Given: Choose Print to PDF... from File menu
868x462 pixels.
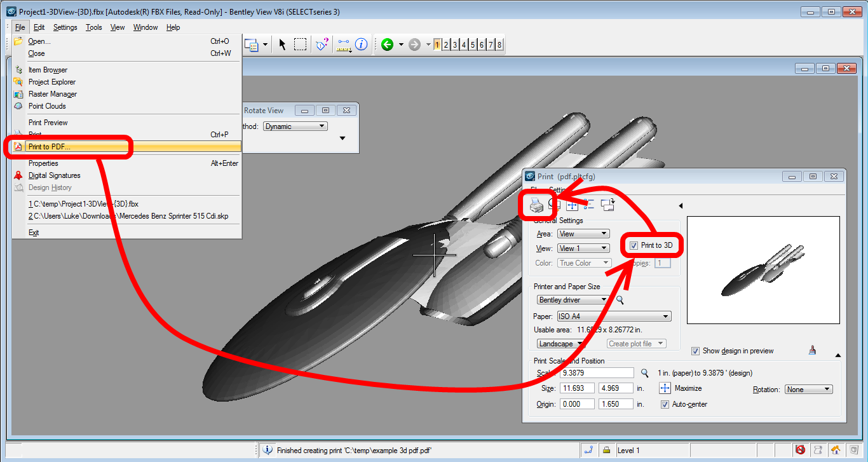Looking at the screenshot, I should pyautogui.click(x=127, y=147).
